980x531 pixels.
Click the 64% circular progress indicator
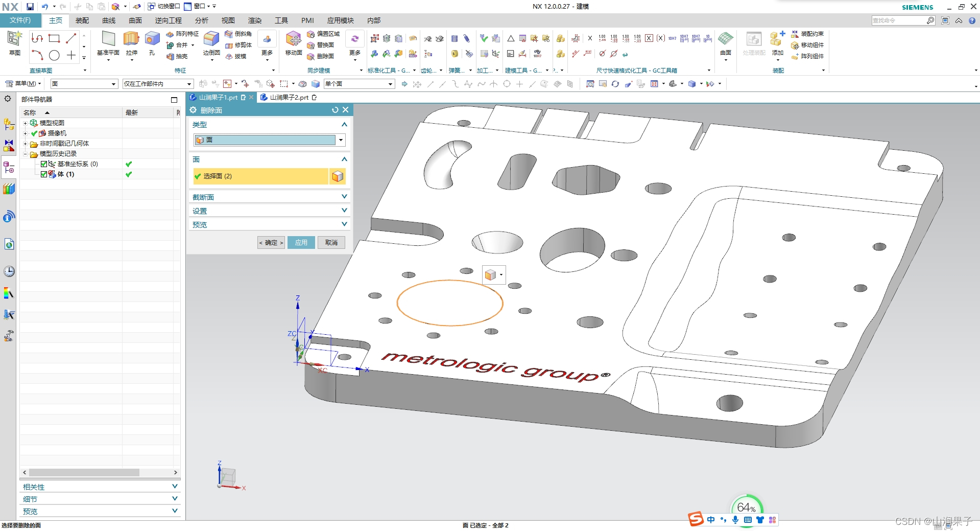[x=747, y=507]
